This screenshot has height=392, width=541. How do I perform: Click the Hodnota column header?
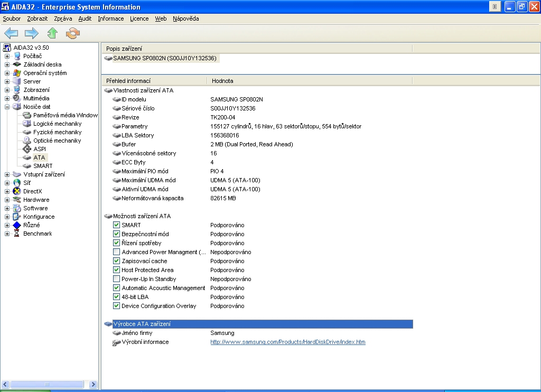click(222, 81)
